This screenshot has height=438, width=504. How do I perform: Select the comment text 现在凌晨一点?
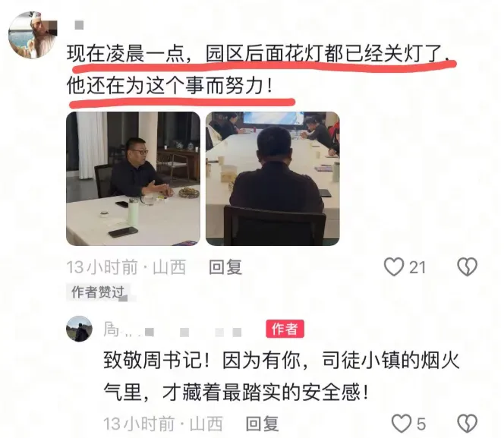pos(125,54)
